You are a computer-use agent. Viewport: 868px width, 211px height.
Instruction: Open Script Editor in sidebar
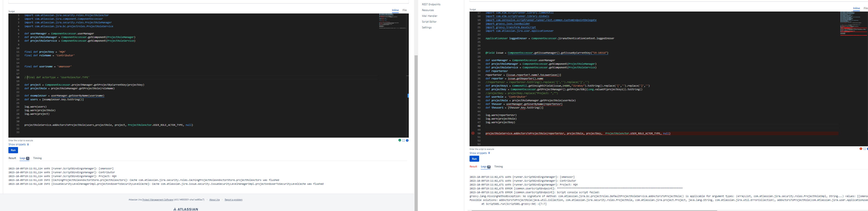(429, 22)
